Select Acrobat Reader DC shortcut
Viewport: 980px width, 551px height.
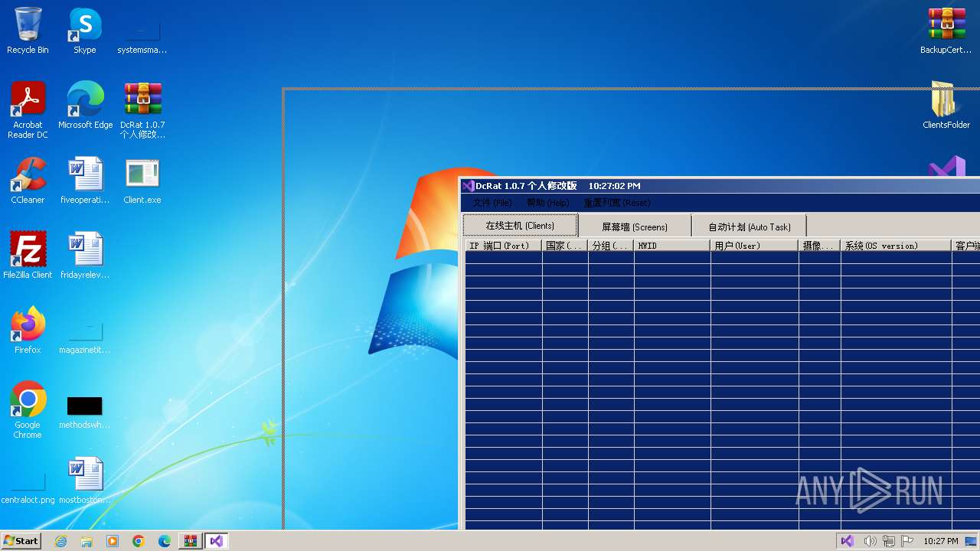point(28,109)
